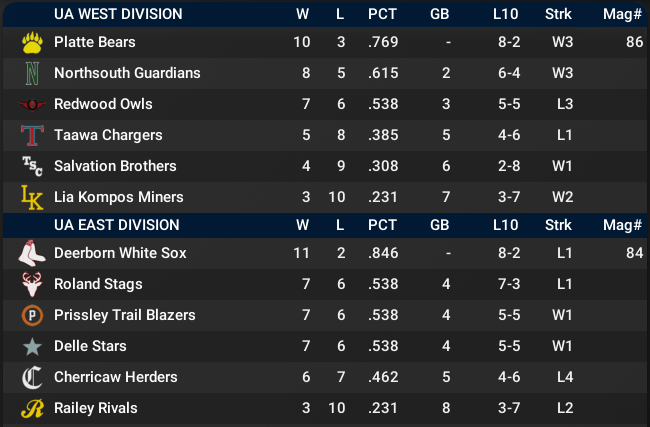Click the Northsouth Guardians N logo

click(32, 74)
